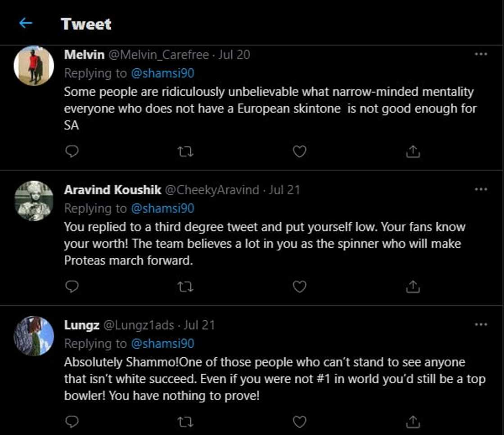Open more options on Lungz tweet

(481, 324)
